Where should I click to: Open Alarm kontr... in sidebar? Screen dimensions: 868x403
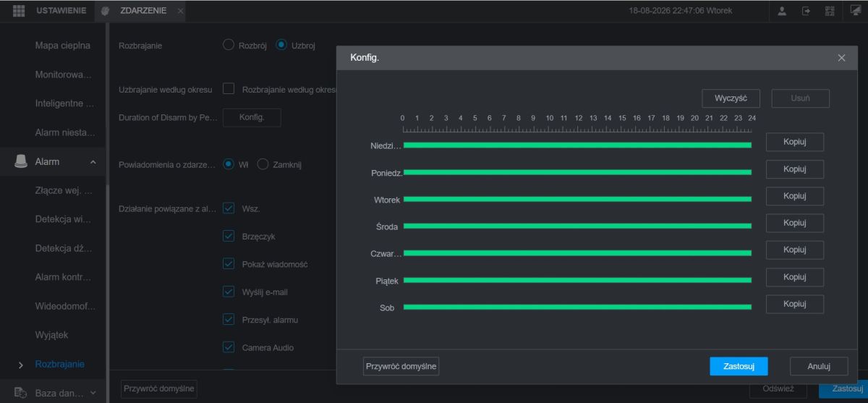click(x=64, y=278)
